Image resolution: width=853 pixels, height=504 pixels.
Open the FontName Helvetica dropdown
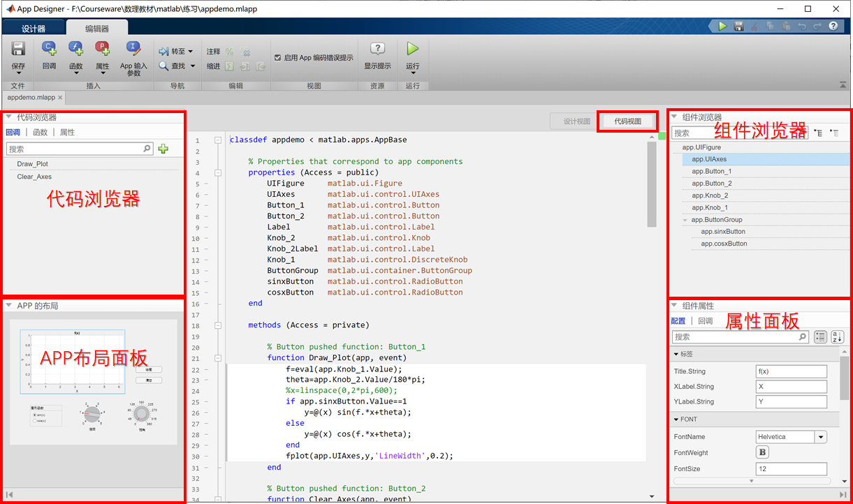point(821,437)
